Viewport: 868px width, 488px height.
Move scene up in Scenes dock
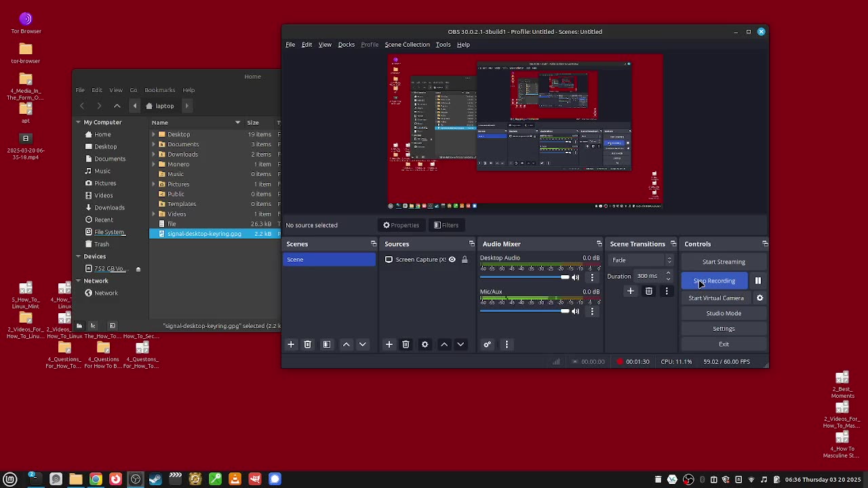click(346, 344)
